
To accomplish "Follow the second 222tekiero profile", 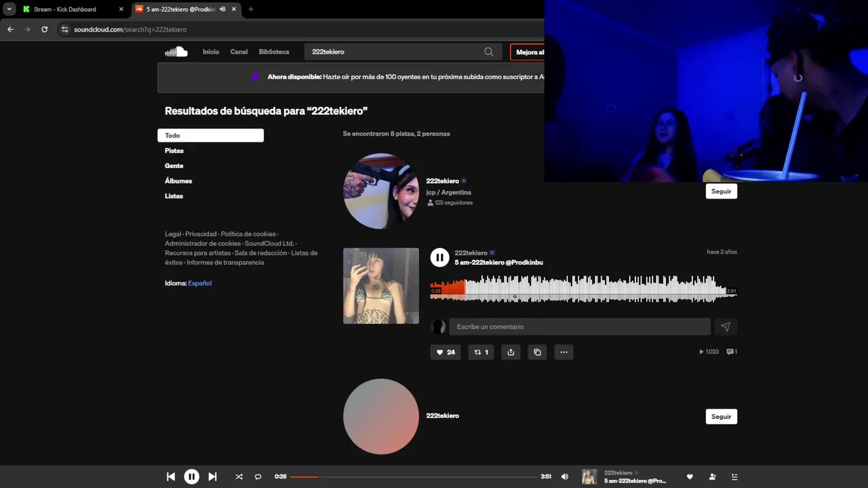I will (x=721, y=416).
